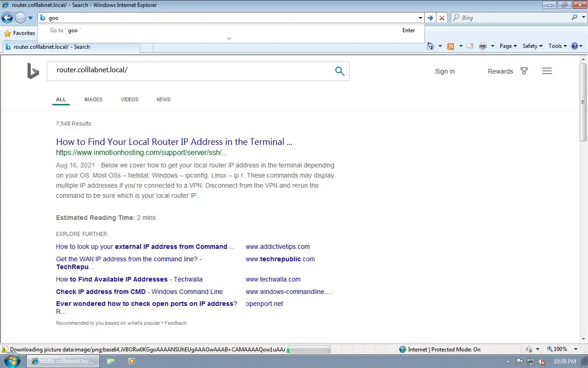Image resolution: width=588 pixels, height=368 pixels.
Task: Click the Help question mark icon
Action: tap(574, 46)
